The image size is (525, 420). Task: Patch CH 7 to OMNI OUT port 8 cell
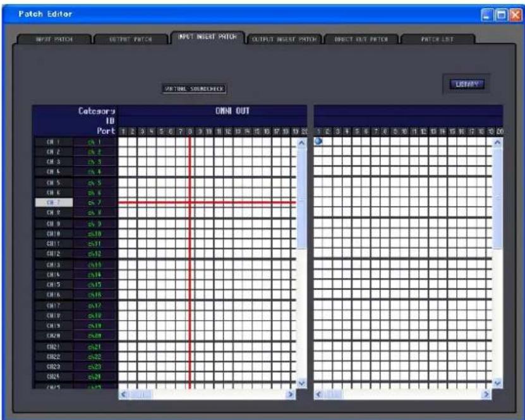tap(190, 203)
